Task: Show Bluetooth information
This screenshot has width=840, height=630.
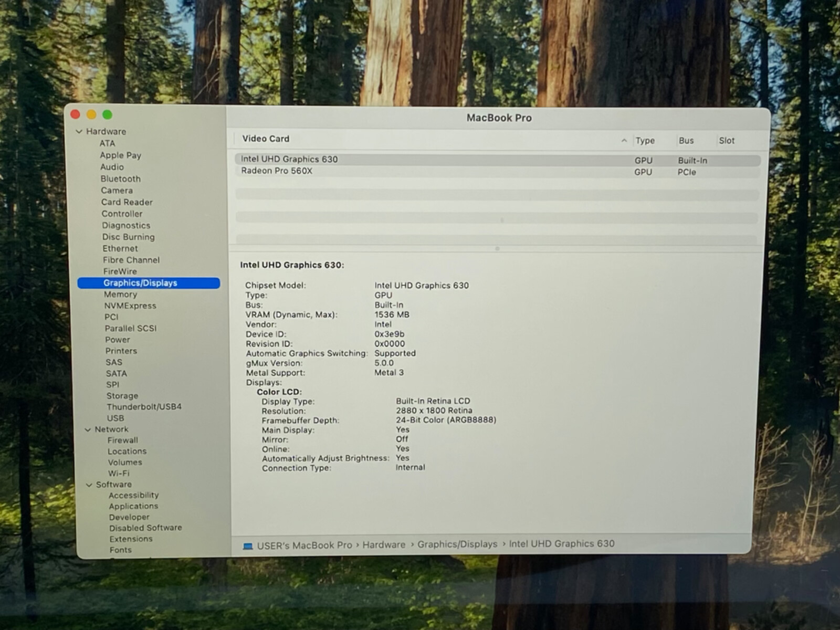Action: (x=120, y=178)
